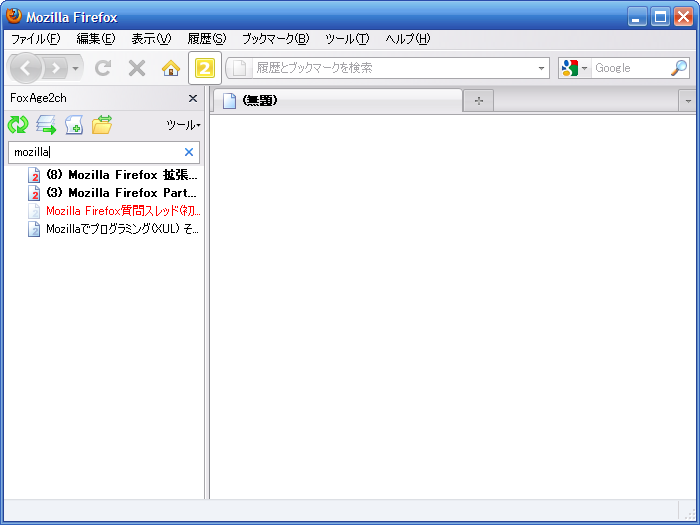Click the page icon on (無題) tab
Screen dimensions: 700x525
229,100
